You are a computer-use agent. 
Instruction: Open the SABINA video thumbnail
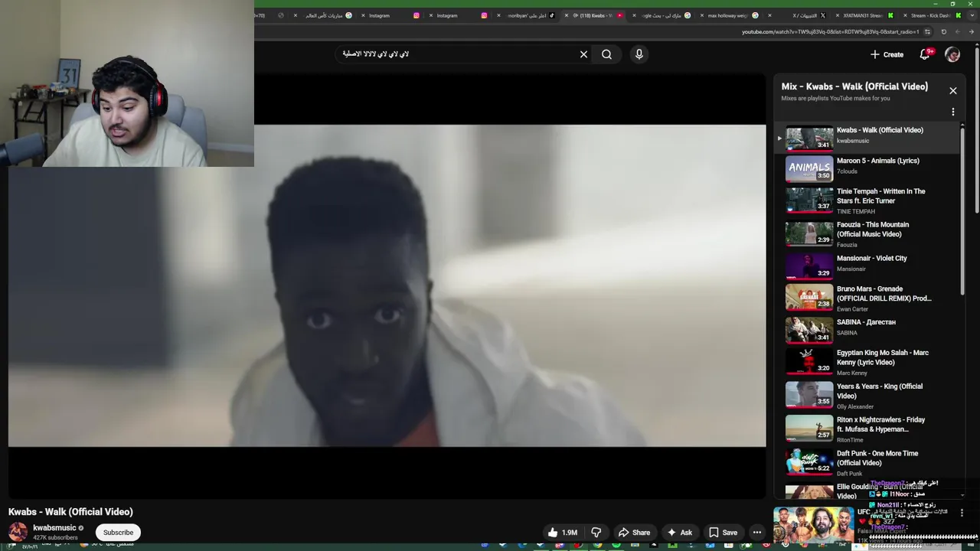[809, 330]
